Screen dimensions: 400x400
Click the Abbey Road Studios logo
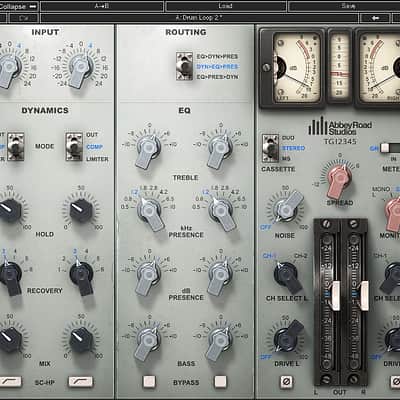tap(340, 126)
